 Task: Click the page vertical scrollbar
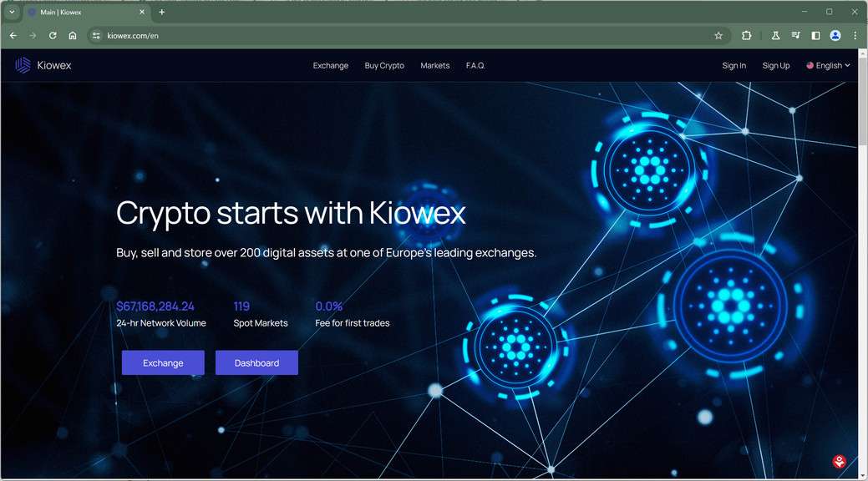click(x=862, y=264)
